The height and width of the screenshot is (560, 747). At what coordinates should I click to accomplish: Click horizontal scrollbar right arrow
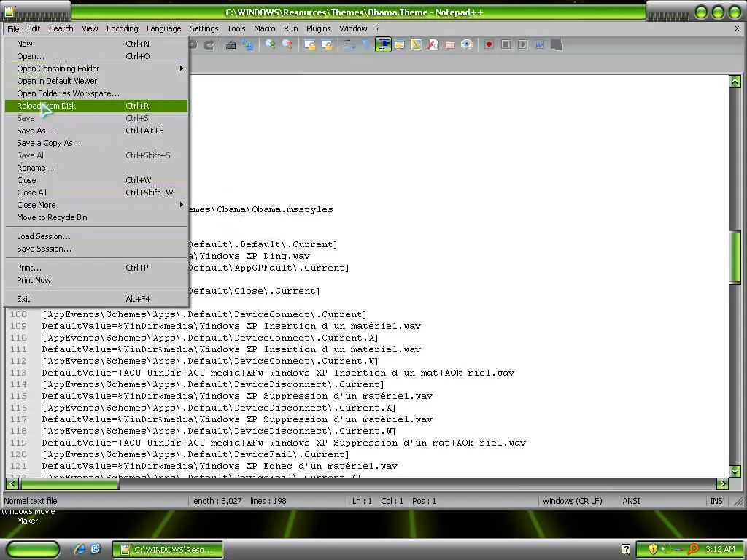(x=722, y=484)
